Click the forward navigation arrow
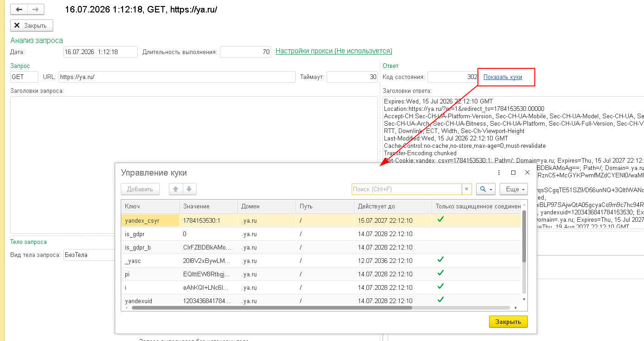Screen dimensions: 644x341 tap(36, 9)
